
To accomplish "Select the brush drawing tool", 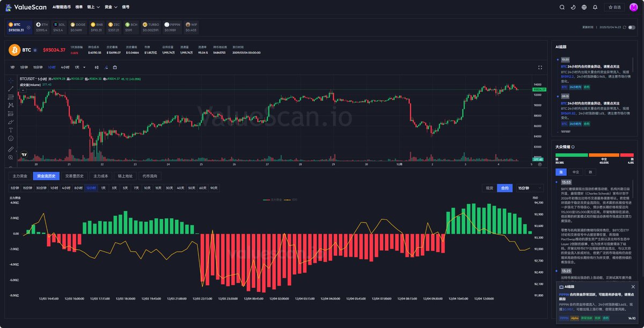I will coord(11,122).
